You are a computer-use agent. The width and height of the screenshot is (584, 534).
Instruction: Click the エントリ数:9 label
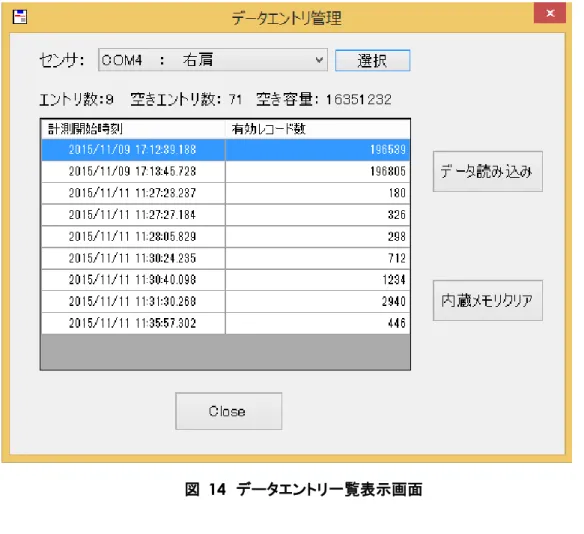(x=76, y=99)
